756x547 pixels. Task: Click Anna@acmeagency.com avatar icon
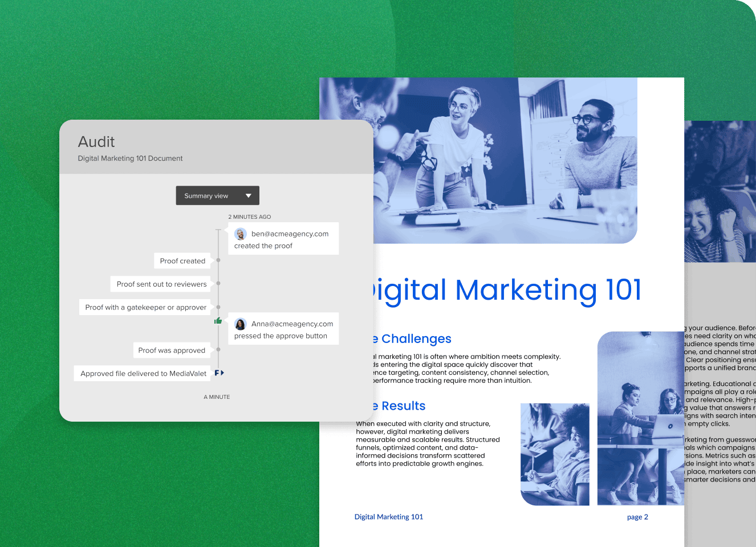coord(241,324)
